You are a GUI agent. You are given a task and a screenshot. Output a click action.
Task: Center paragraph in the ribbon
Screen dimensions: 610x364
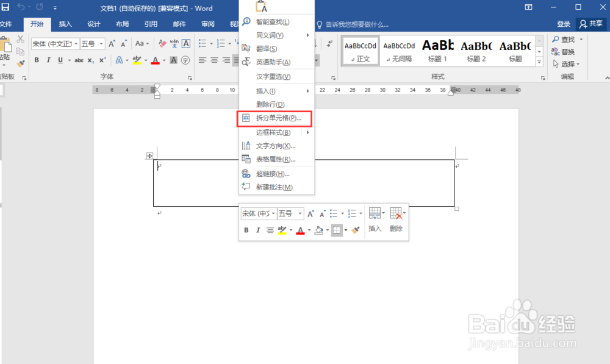(x=214, y=60)
